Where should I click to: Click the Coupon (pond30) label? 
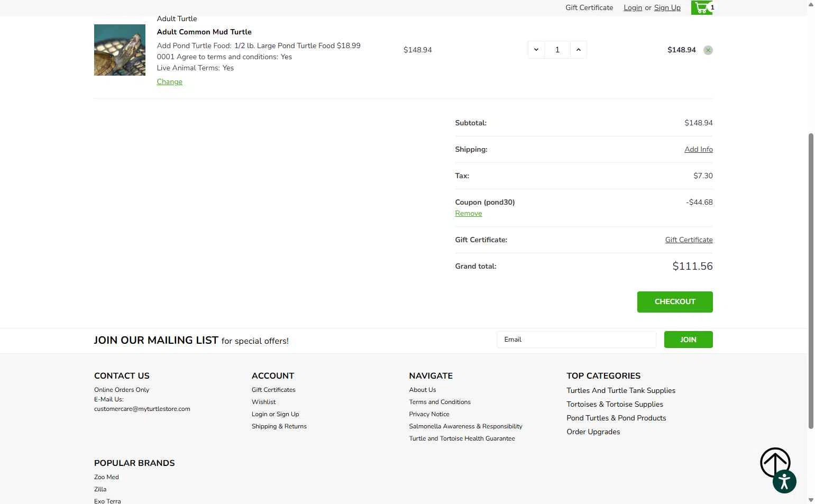point(484,202)
